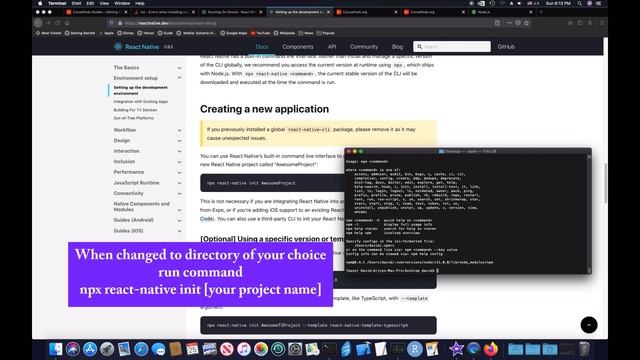Open the Edit menu in menu bar
Image resolution: width=640 pixels, height=360 pixels.
click(90, 3)
